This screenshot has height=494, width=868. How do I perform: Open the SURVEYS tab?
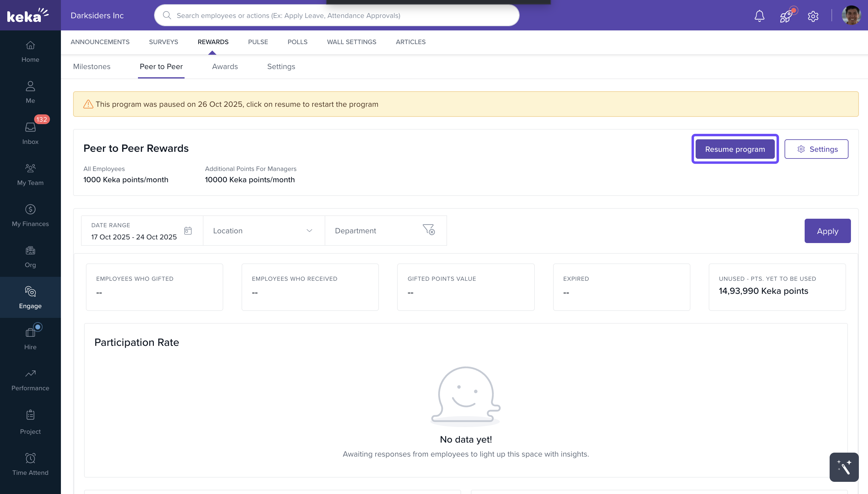pos(163,42)
